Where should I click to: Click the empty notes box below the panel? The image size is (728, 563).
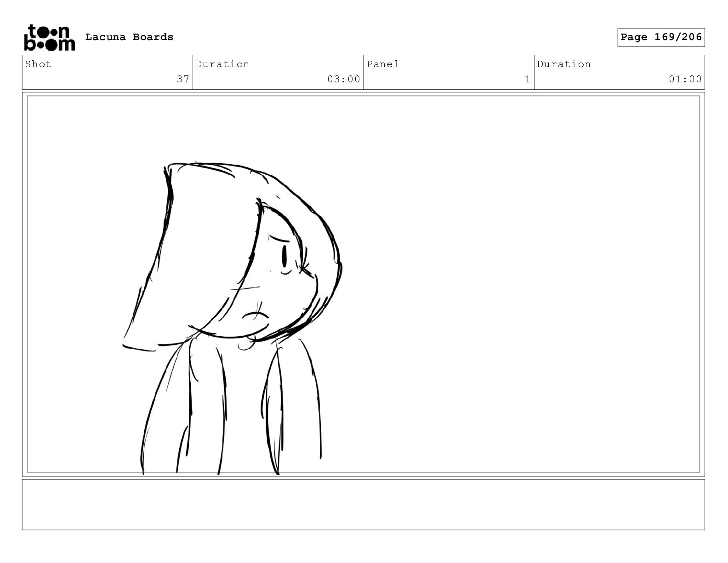point(363,505)
